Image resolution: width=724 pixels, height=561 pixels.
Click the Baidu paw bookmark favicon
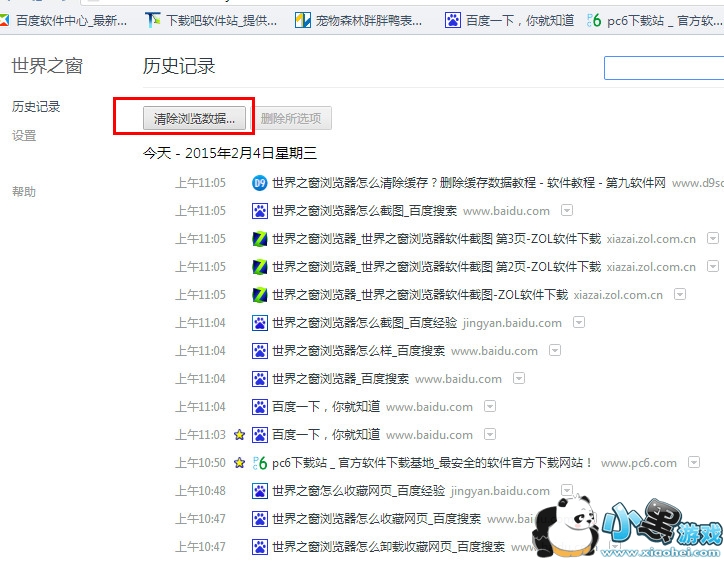[452, 20]
